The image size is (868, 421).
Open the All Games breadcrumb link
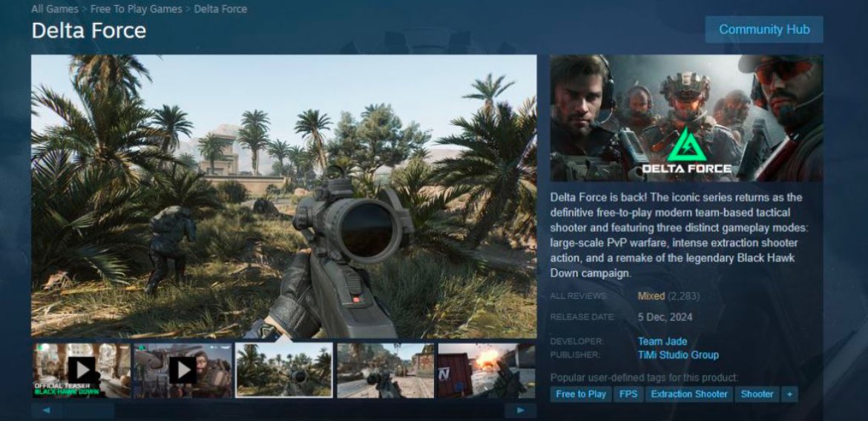55,9
